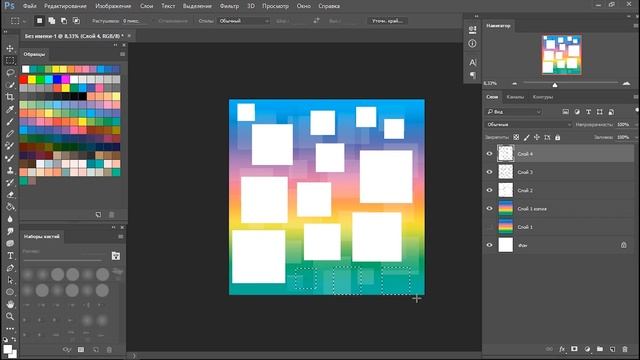
Task: Hide layer Слой 4
Action: pos(489,154)
